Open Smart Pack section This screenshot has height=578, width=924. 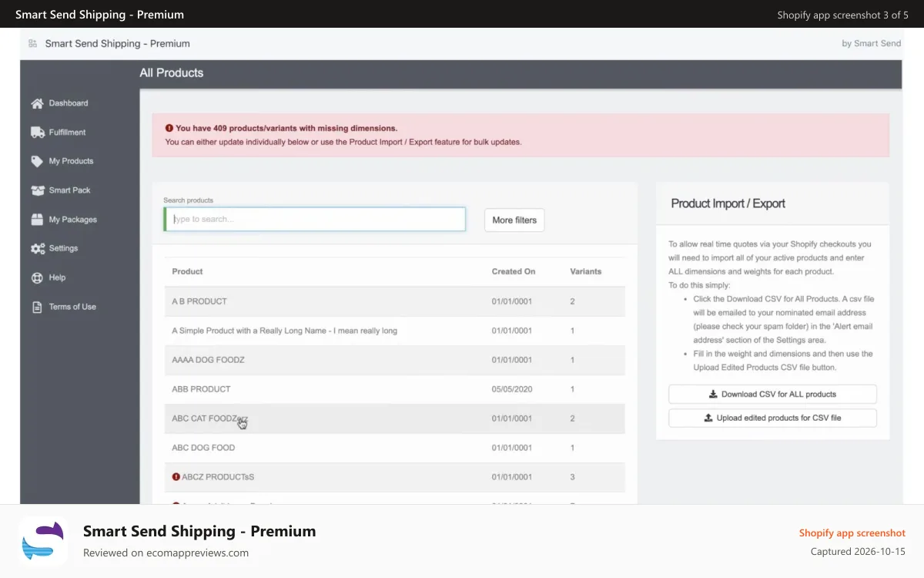pyautogui.click(x=70, y=190)
